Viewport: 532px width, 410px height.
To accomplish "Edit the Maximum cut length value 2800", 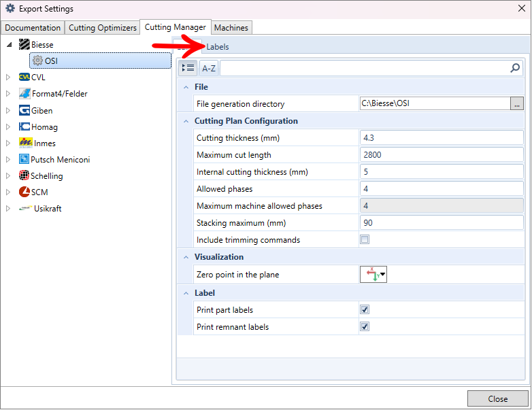I will pos(442,154).
